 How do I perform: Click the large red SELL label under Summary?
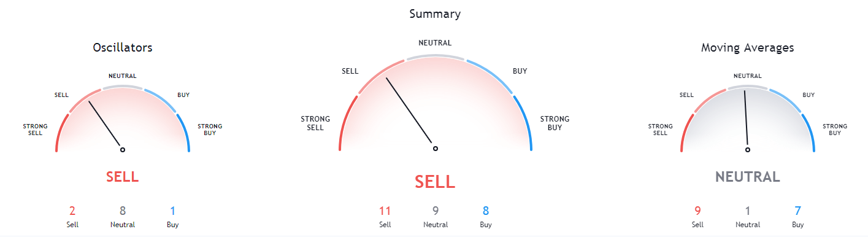pos(435,181)
